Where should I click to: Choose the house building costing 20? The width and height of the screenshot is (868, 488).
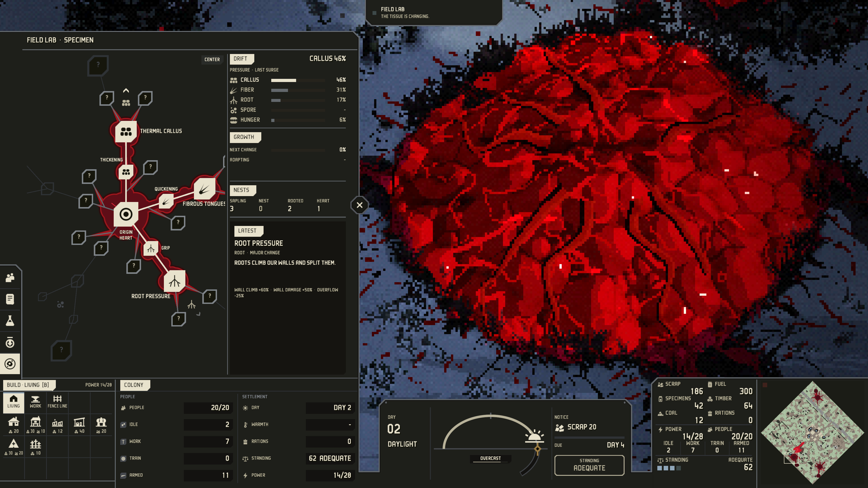14,425
